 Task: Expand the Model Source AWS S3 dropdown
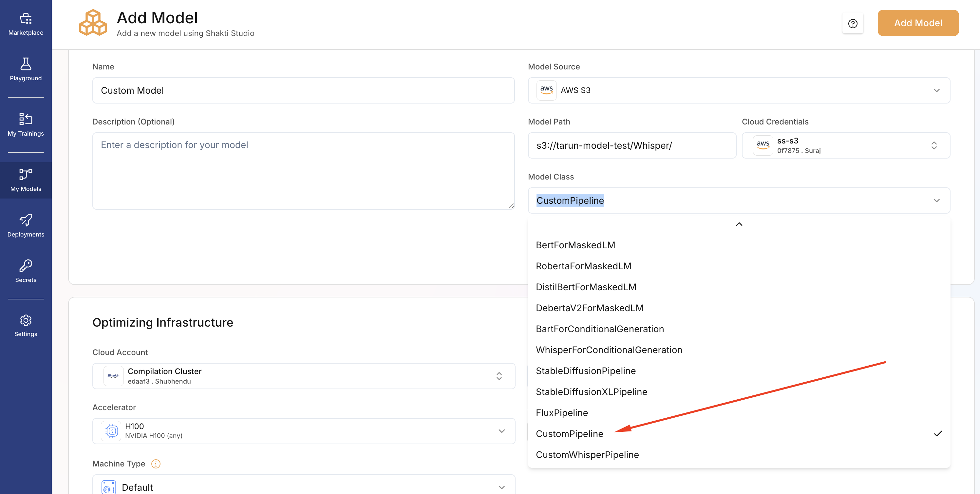738,90
